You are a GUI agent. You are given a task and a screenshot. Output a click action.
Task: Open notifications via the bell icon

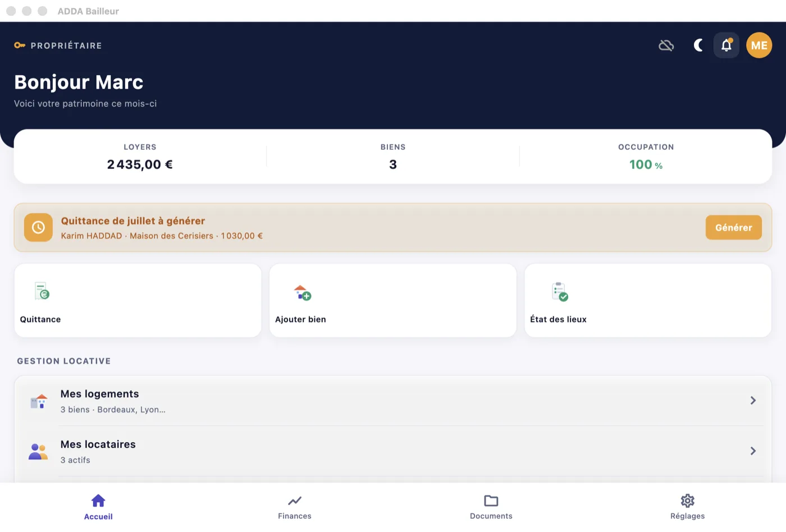click(x=726, y=45)
